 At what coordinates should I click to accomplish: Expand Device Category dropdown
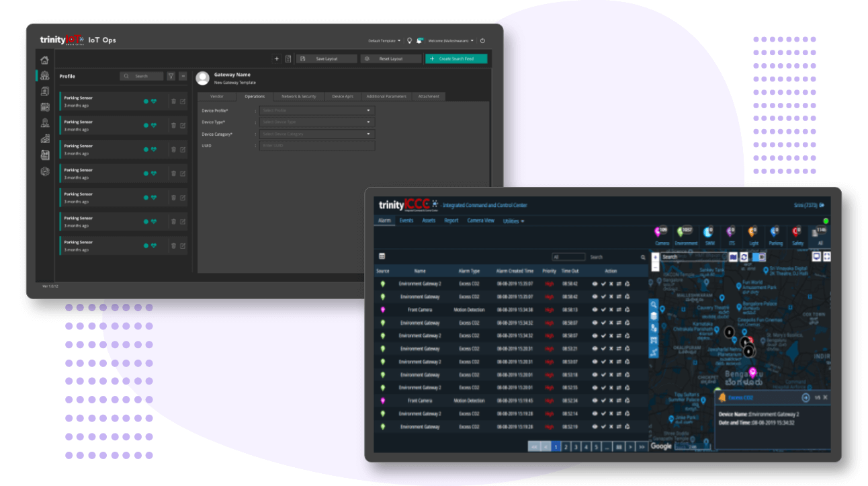pos(317,134)
